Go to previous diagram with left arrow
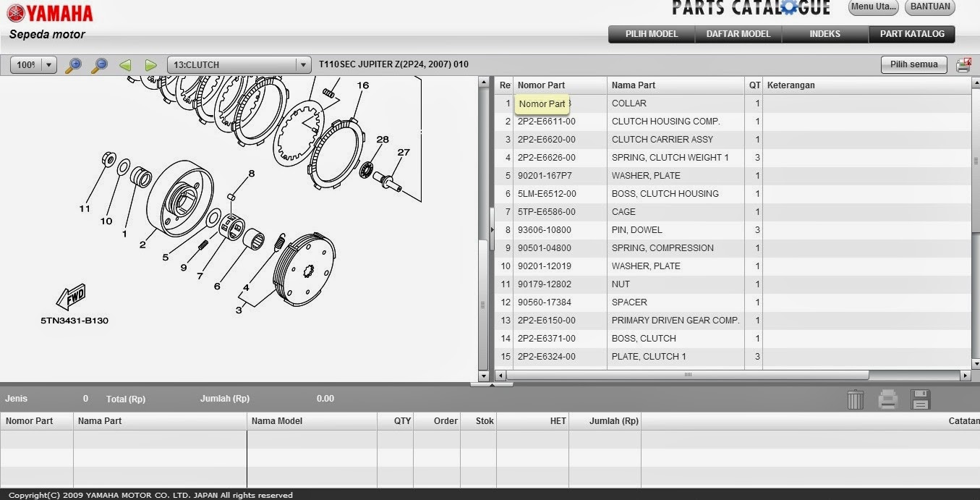Screen dimensions: 980x500 click(x=125, y=65)
